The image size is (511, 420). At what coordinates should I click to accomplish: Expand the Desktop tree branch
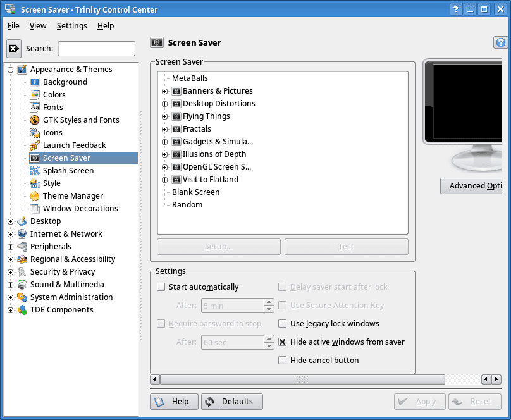click(10, 221)
